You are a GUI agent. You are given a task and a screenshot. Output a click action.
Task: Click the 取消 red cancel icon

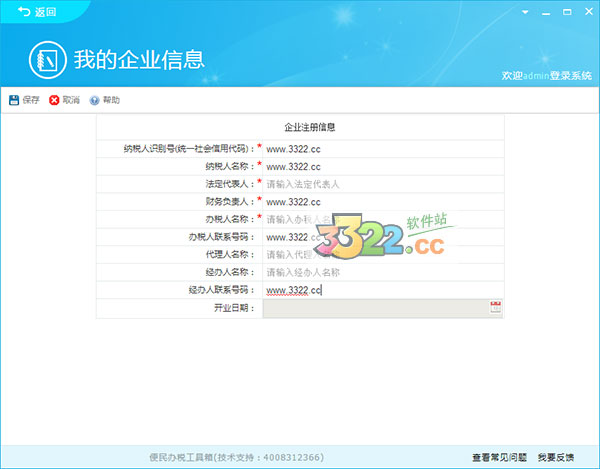pos(54,100)
